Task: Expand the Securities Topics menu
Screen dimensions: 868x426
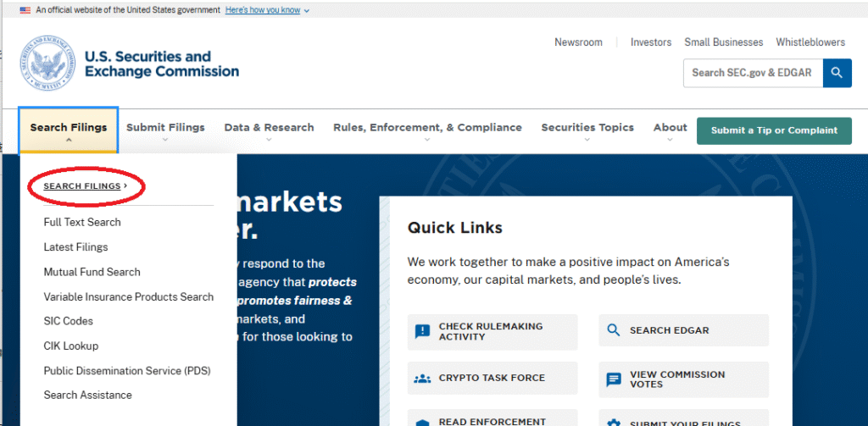Action: [x=587, y=130]
